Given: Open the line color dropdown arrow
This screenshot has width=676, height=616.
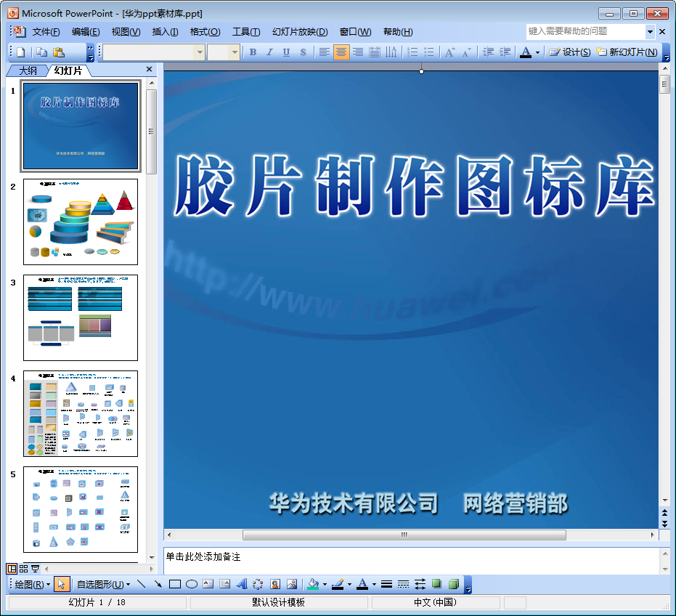Looking at the screenshot, I should pos(349,585).
